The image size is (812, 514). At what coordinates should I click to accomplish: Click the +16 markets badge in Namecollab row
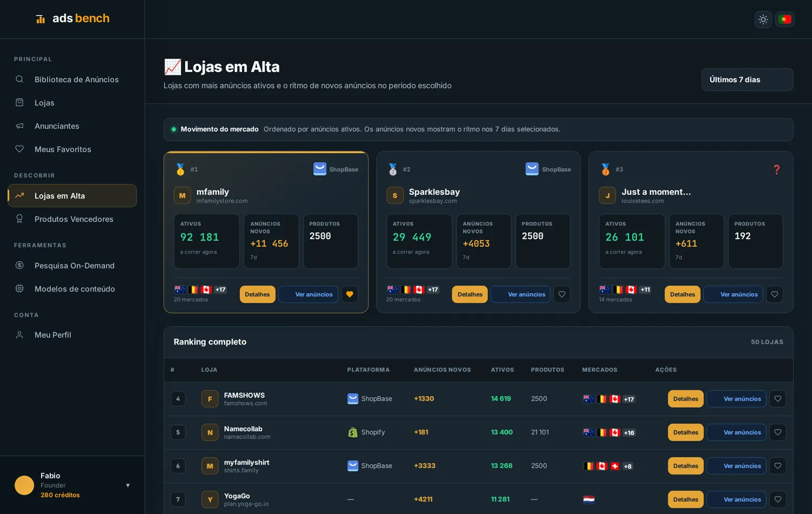(629, 433)
